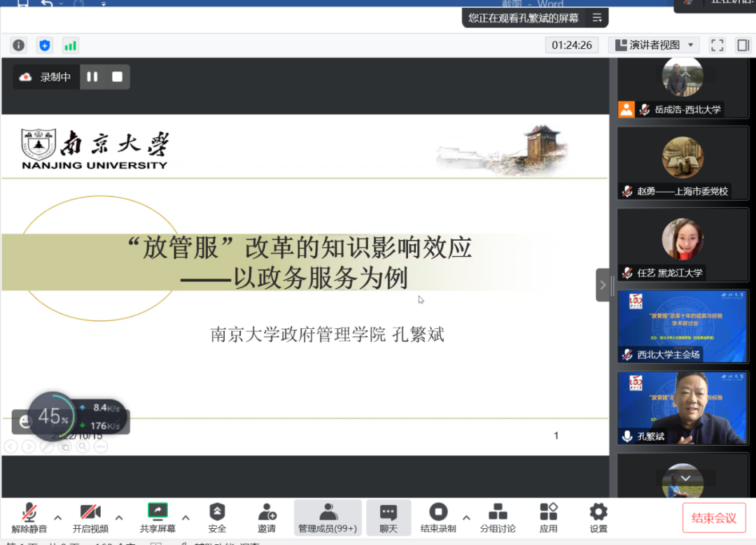Open the 设置 settings gear

tap(598, 518)
